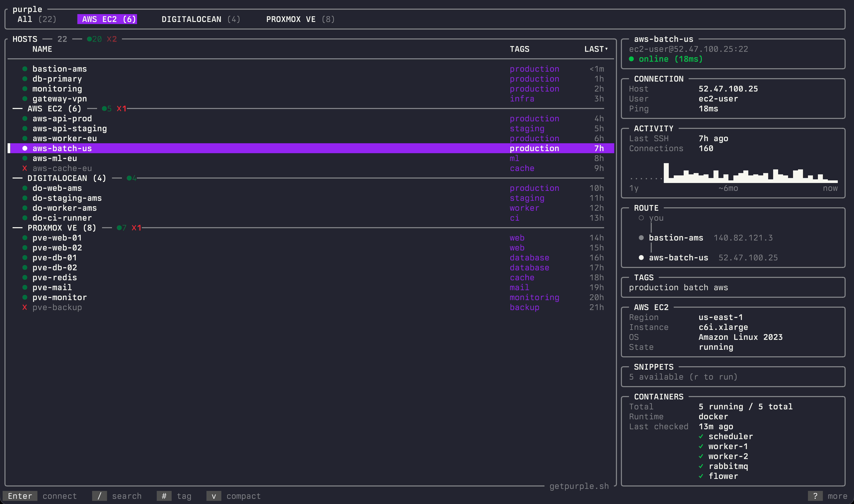
Task: Toggle the '/' search key in footer
Action: 99,496
